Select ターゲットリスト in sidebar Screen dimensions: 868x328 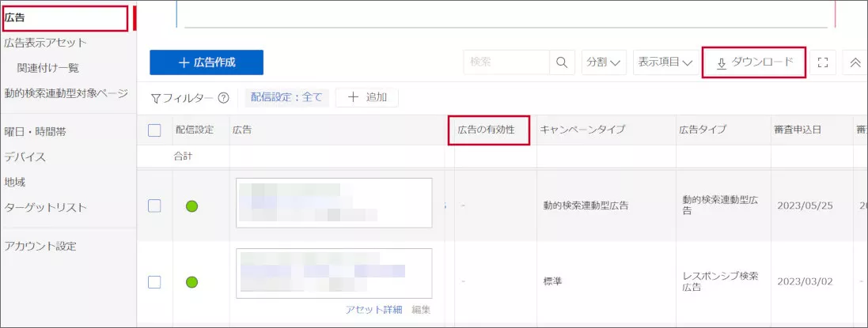tap(45, 207)
